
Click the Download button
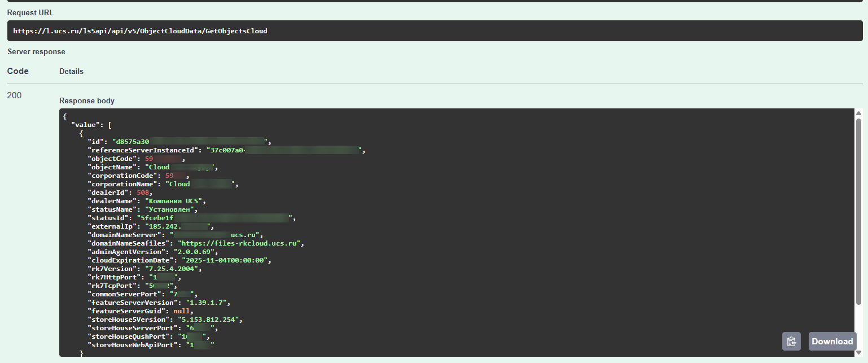click(x=832, y=341)
